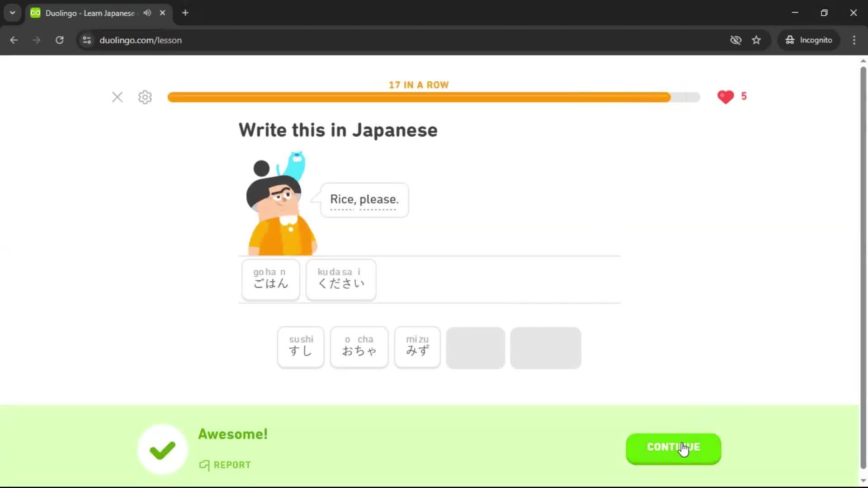Expand the site information icon in address bar
868x488 pixels.
click(86, 40)
